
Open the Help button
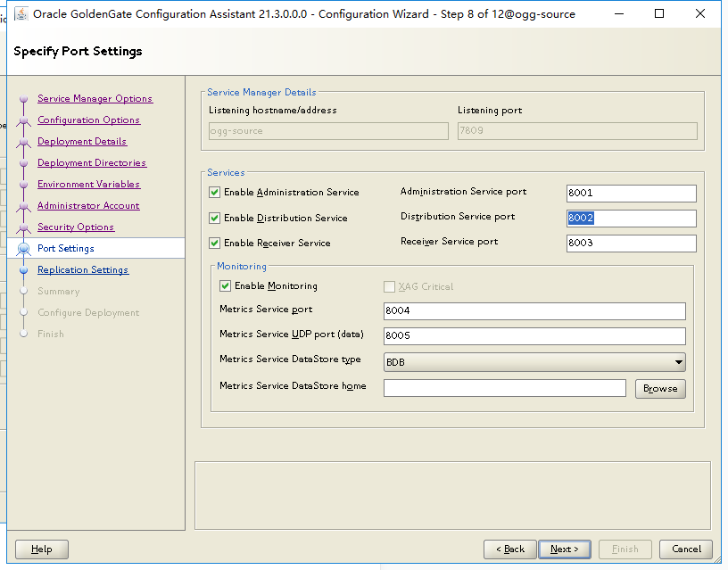coord(42,549)
